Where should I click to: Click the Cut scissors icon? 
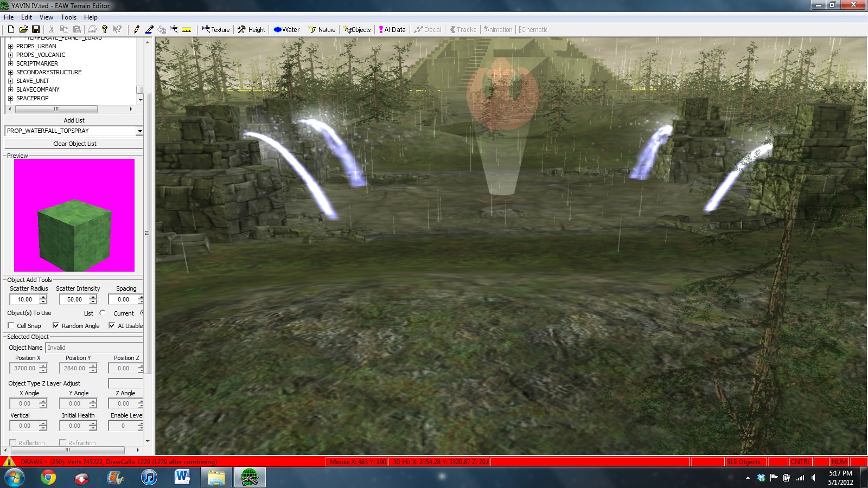(x=52, y=29)
